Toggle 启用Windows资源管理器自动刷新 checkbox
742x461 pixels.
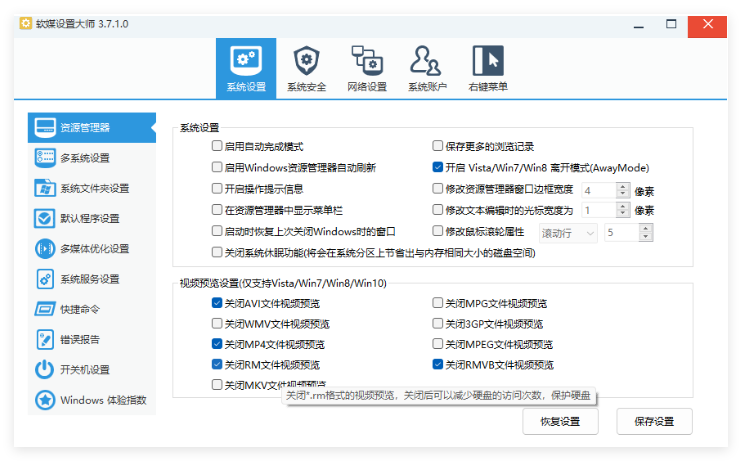click(217, 167)
